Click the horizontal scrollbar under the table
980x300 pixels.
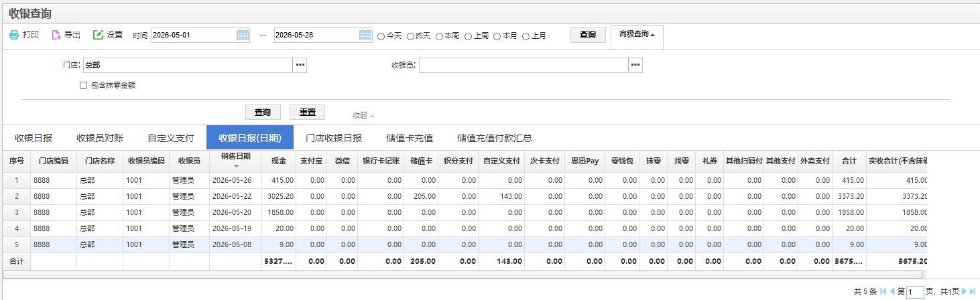coord(463,273)
